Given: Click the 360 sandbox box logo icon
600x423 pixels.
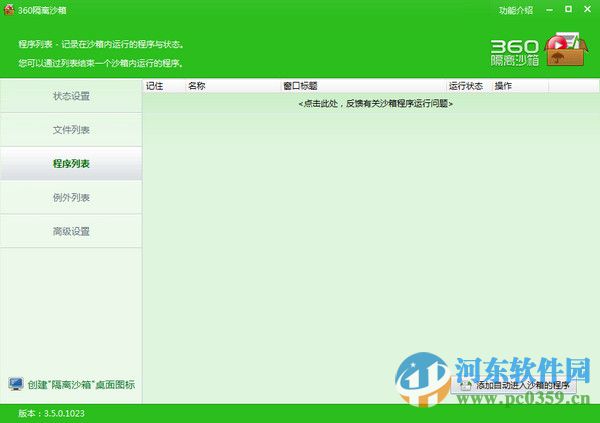Looking at the screenshot, I should point(566,49).
